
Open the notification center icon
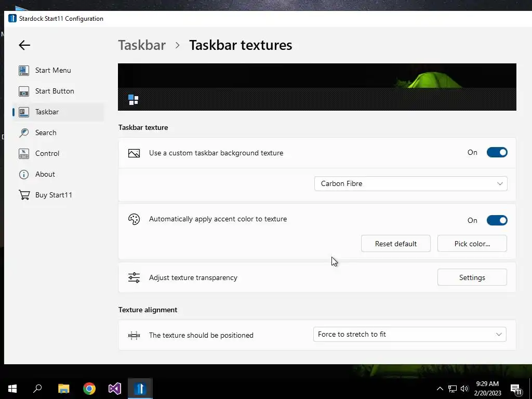[x=516, y=389]
